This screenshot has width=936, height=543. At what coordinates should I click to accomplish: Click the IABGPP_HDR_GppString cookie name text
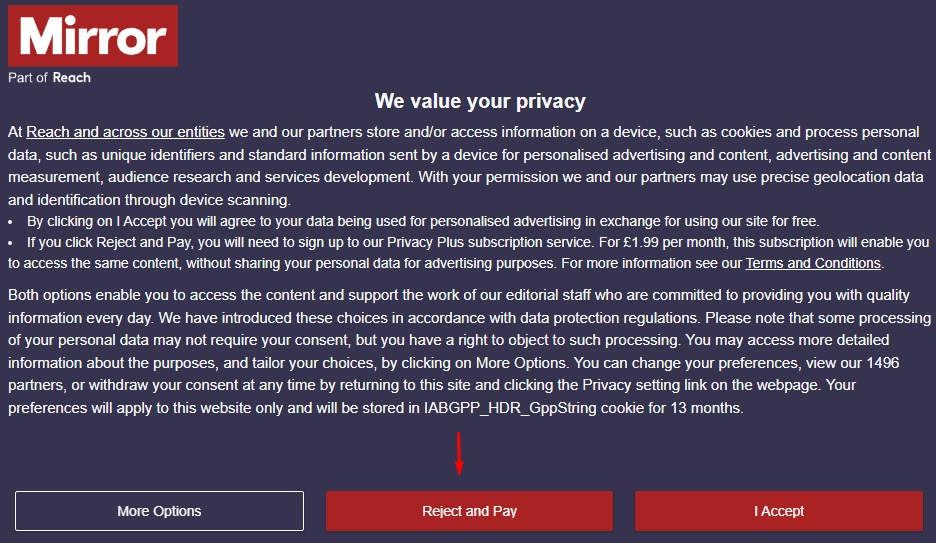(x=510, y=408)
